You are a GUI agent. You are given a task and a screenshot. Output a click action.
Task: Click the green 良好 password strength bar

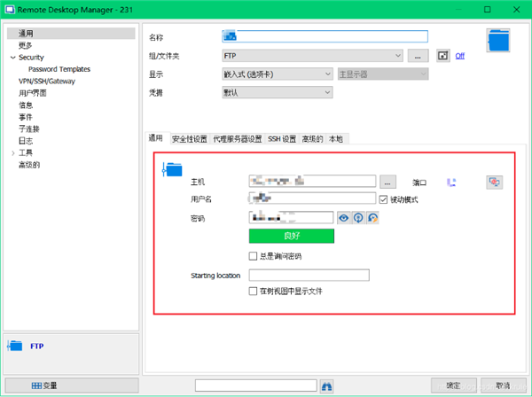pos(292,236)
